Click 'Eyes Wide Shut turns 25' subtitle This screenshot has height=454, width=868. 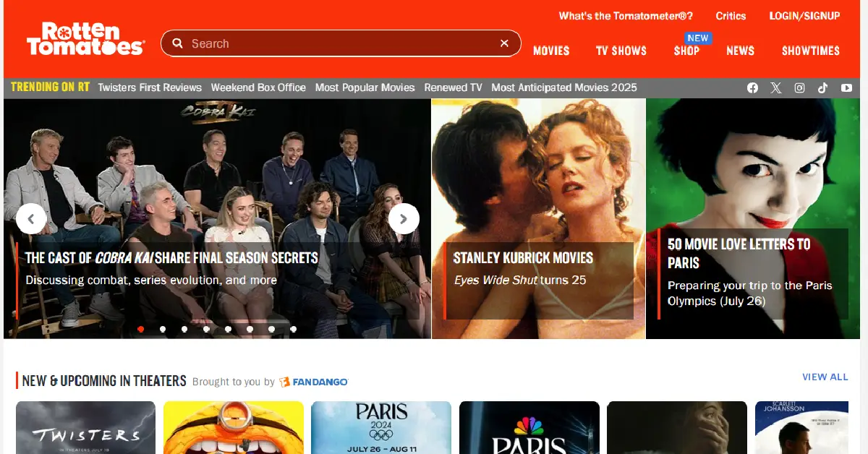coord(519,280)
